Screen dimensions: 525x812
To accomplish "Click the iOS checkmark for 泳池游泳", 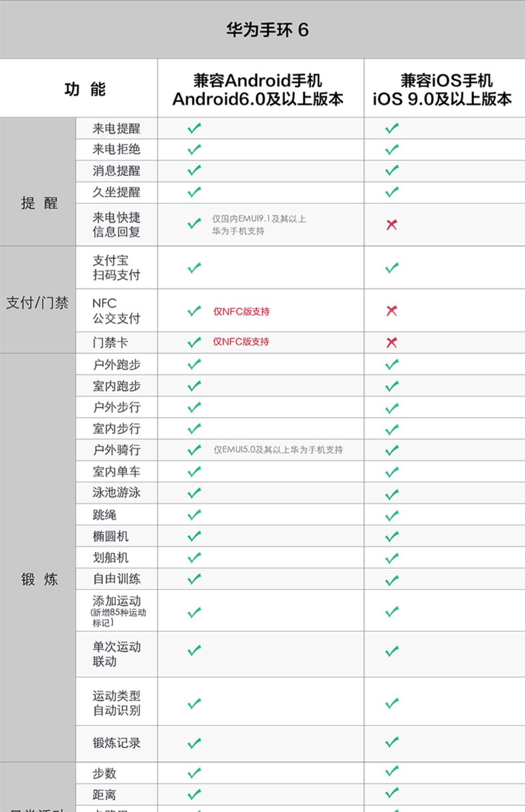I will (x=392, y=494).
